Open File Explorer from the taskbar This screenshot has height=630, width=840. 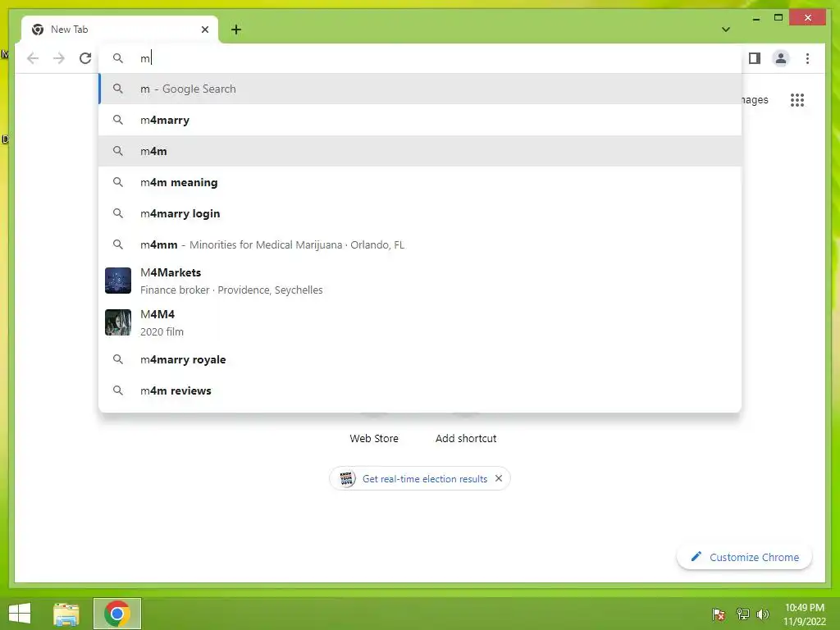click(x=66, y=614)
